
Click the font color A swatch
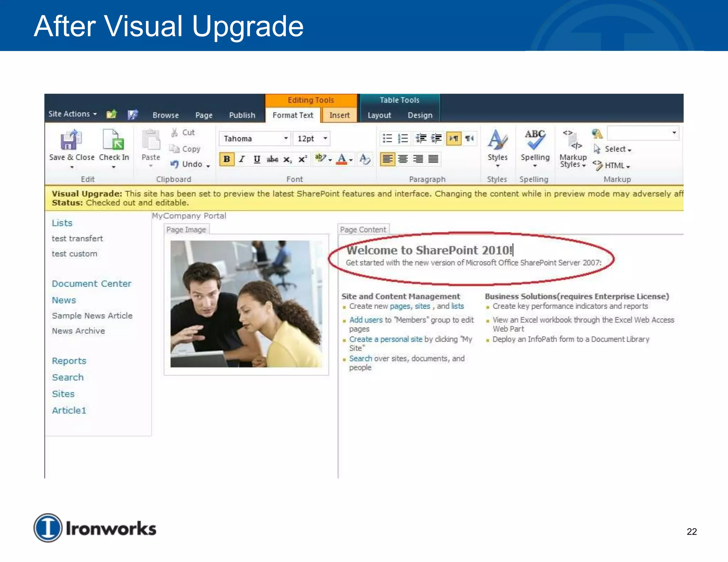[342, 159]
